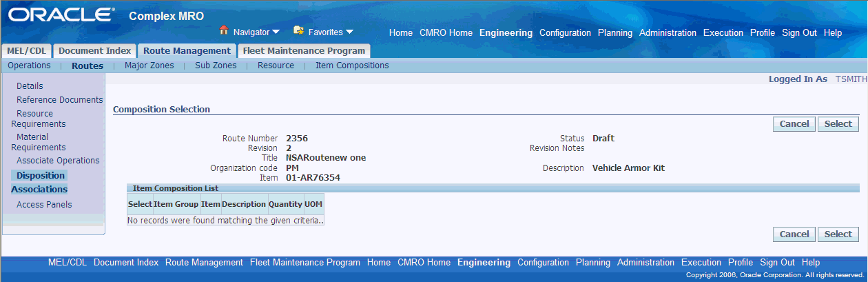The image size is (868, 282).
Task: Expand the Navigator dropdown arrow
Action: click(x=276, y=32)
